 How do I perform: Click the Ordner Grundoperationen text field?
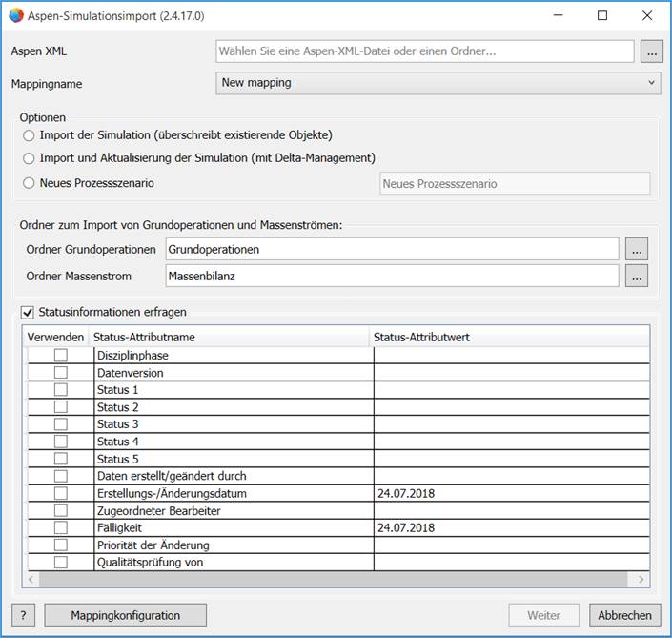pyautogui.click(x=392, y=249)
